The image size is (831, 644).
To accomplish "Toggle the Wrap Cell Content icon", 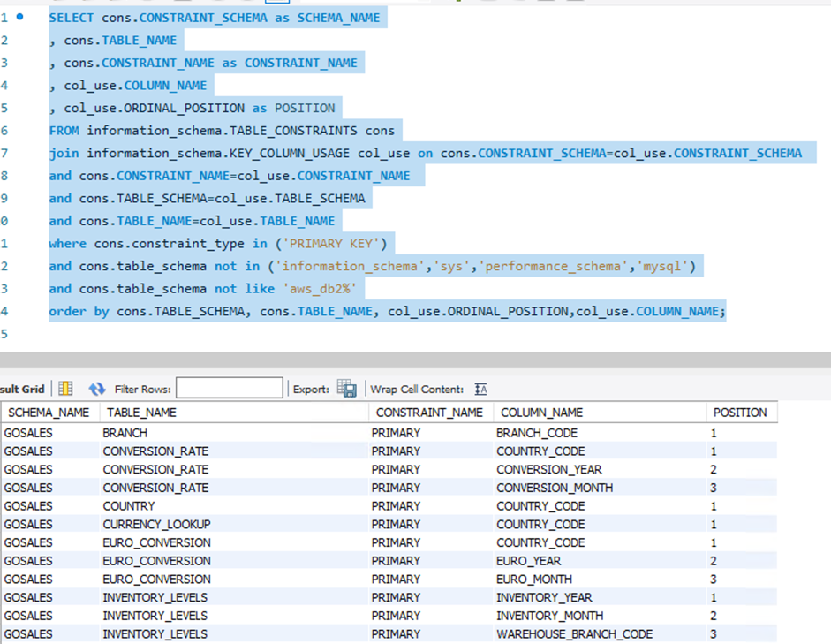I will click(x=480, y=389).
